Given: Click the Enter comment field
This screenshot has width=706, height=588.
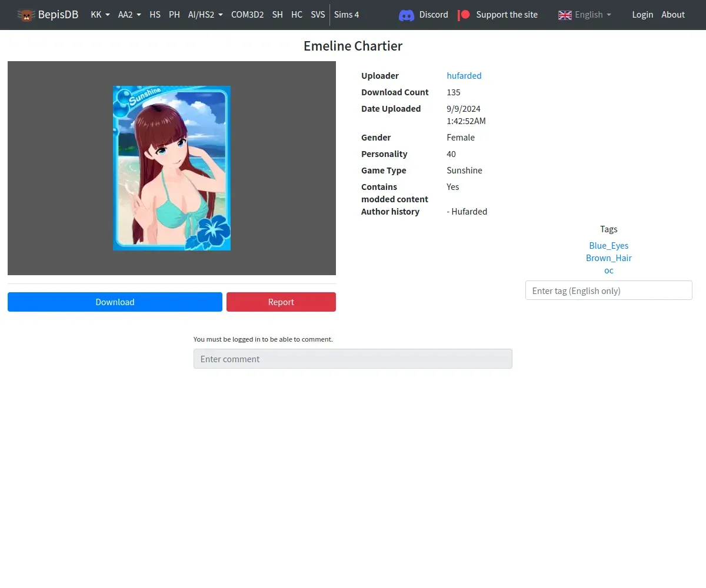Looking at the screenshot, I should pyautogui.click(x=353, y=359).
